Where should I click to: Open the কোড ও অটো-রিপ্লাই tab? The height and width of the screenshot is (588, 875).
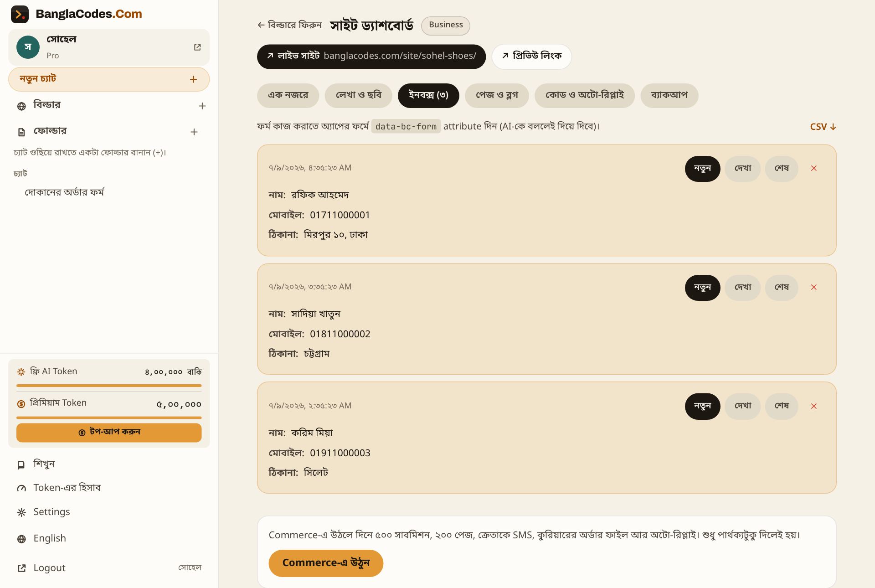[x=585, y=96]
